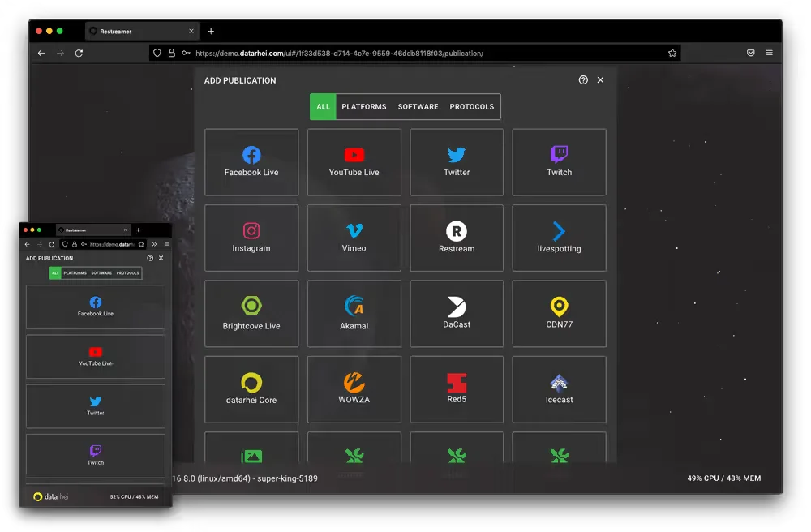Select the Restreamer tab in large browser
Screen dimensions: 811x532
(142, 32)
